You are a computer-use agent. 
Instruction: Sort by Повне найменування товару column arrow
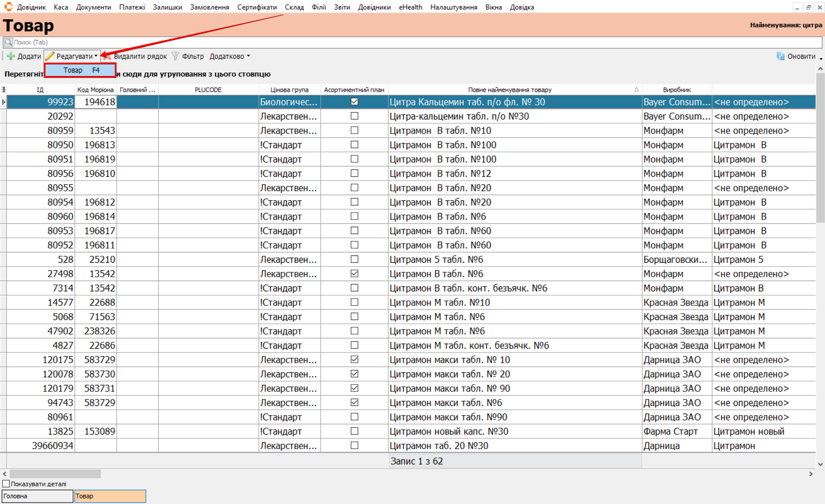coord(636,89)
